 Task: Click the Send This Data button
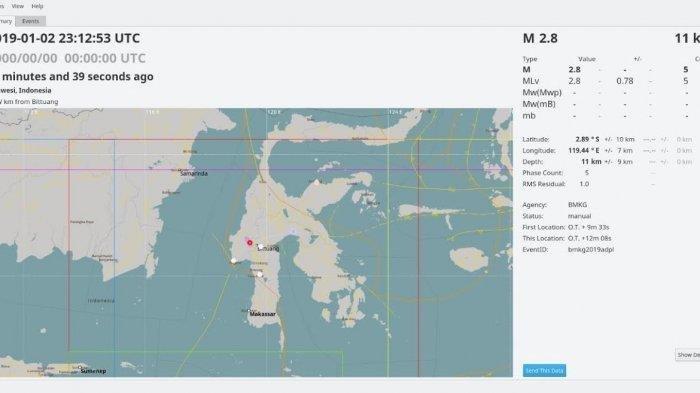(544, 370)
